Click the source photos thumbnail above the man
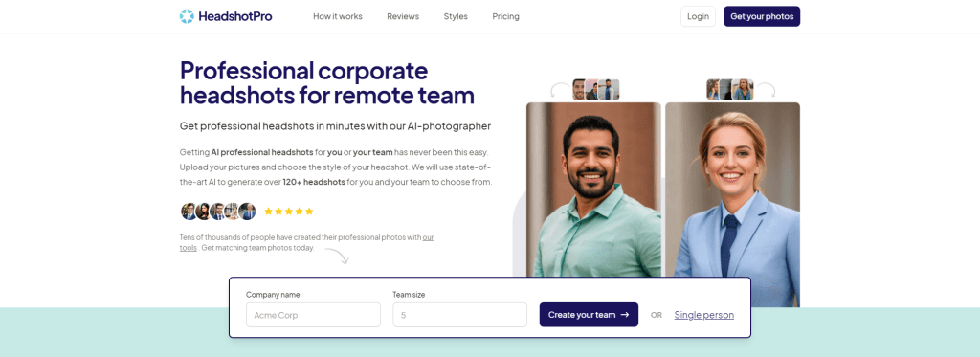This screenshot has height=357, width=980. [x=596, y=89]
